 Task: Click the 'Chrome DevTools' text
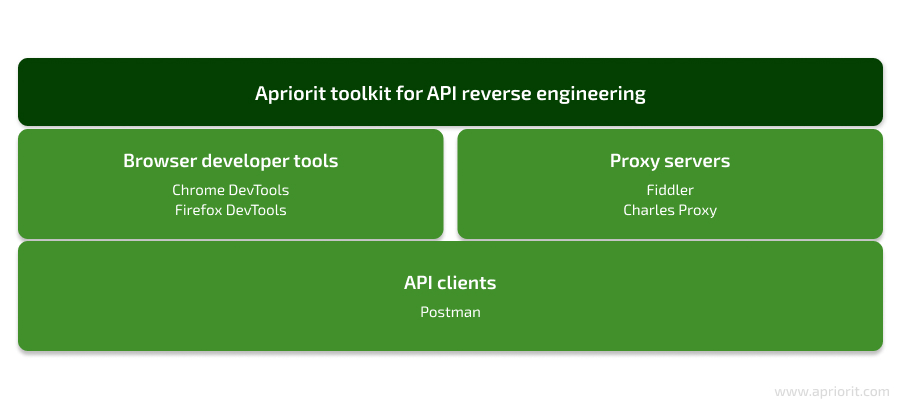(231, 190)
